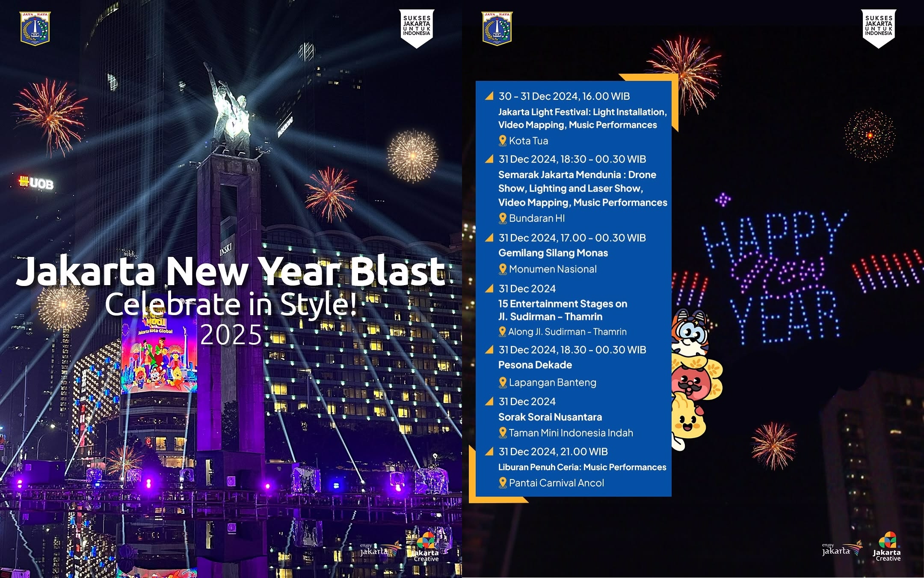Click the Jaya Raya crest on left poster
This screenshot has width=924, height=578.
35,28
